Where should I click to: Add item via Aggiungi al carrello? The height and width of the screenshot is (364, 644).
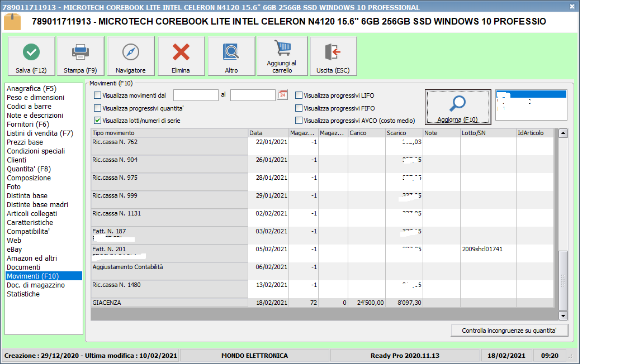click(282, 56)
